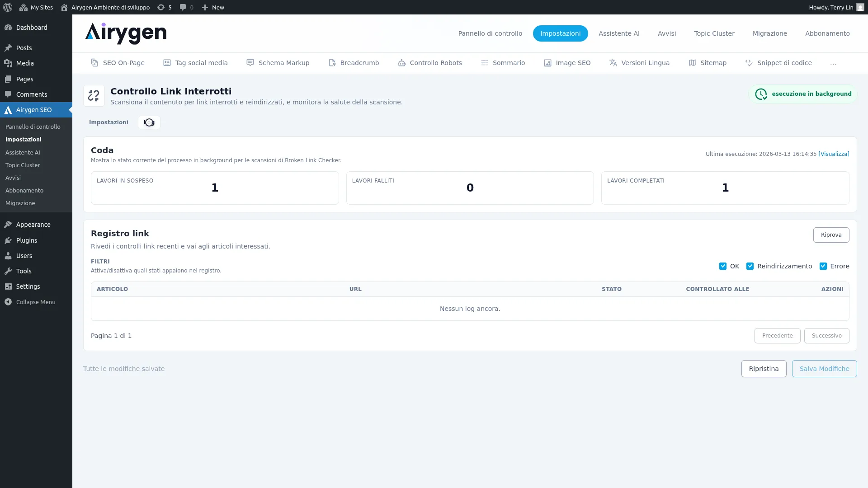
Task: Open Abbonamento in sidebar submenu
Action: pyautogui.click(x=24, y=191)
